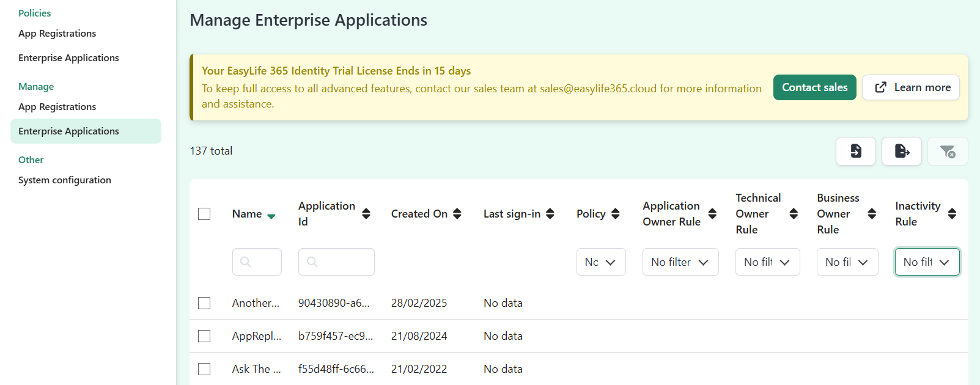
Task: Toggle the select-all header checkbox
Action: [204, 214]
